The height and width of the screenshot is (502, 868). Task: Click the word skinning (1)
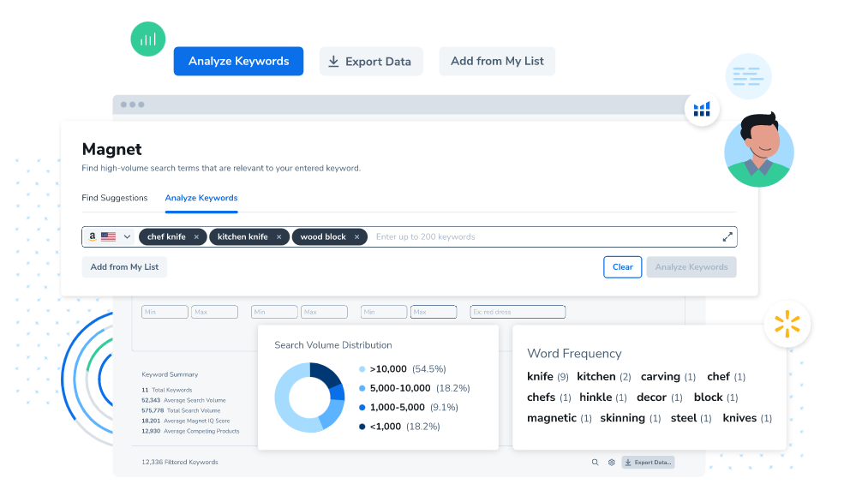tap(631, 418)
